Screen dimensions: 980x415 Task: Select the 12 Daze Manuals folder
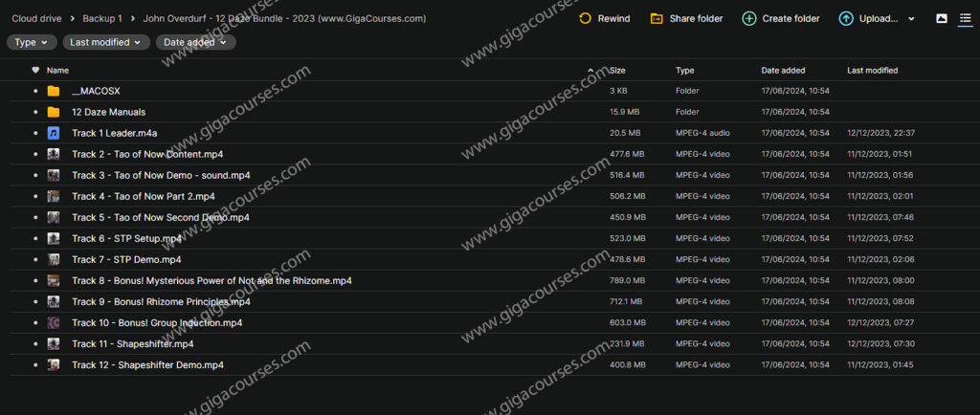108,112
